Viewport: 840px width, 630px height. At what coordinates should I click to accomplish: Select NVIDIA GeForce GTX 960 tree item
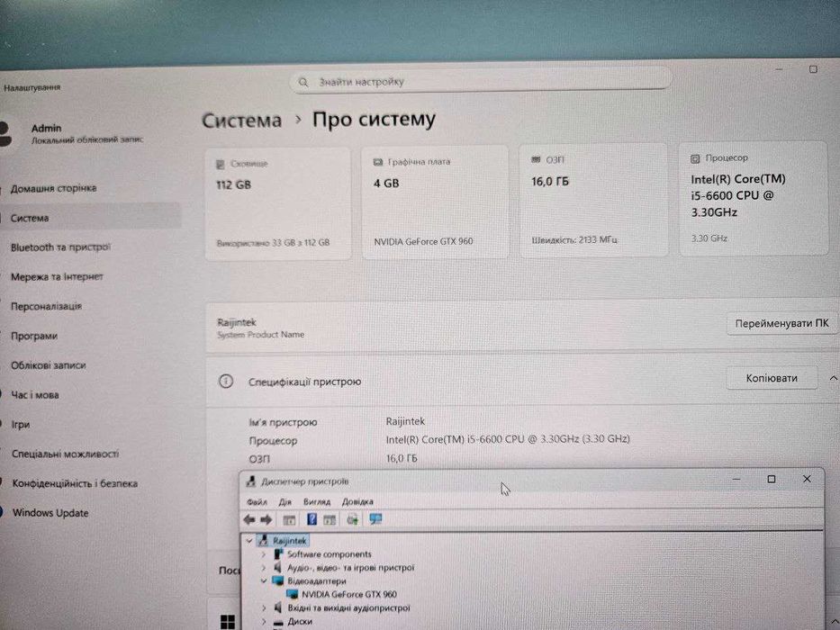[348, 594]
